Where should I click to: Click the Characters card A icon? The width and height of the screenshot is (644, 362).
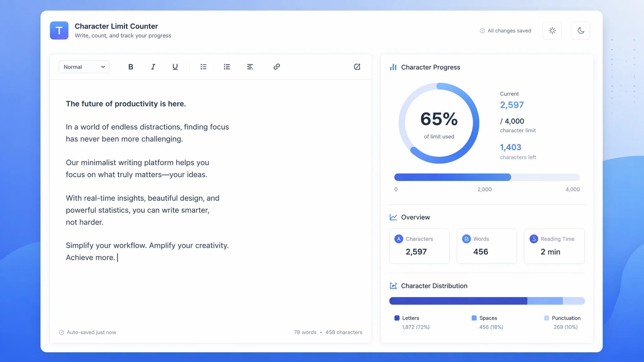pyautogui.click(x=399, y=239)
